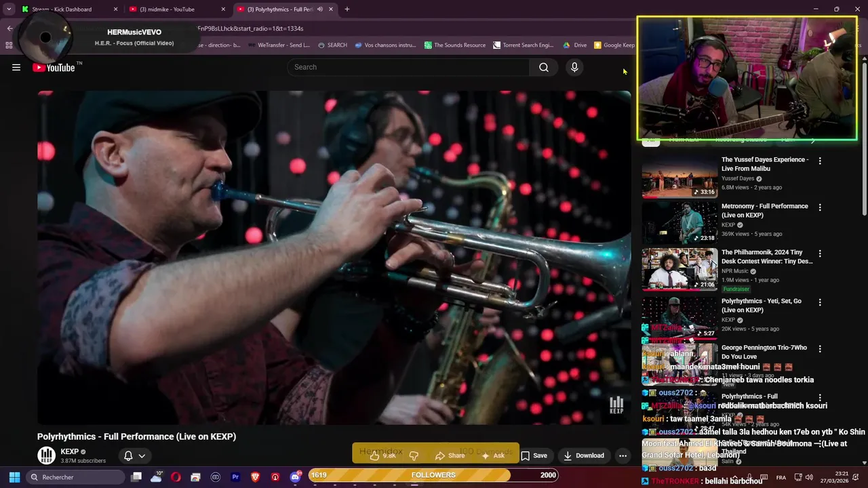The height and width of the screenshot is (488, 868).
Task: Open the NPR Music channel link
Action: click(735, 271)
